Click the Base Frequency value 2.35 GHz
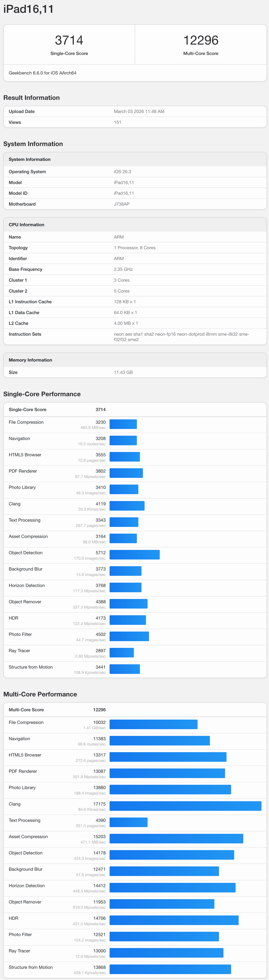This screenshot has height=980, width=269. pyautogui.click(x=123, y=269)
